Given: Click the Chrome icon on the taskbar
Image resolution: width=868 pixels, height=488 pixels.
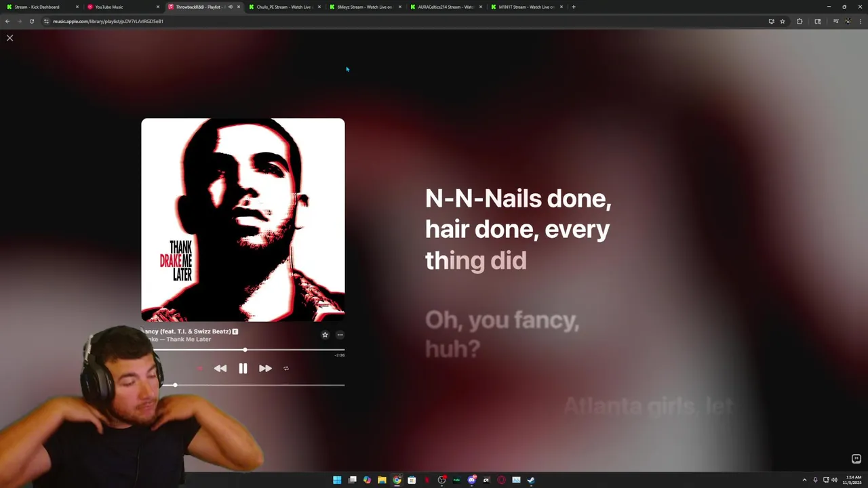Looking at the screenshot, I should click(397, 480).
